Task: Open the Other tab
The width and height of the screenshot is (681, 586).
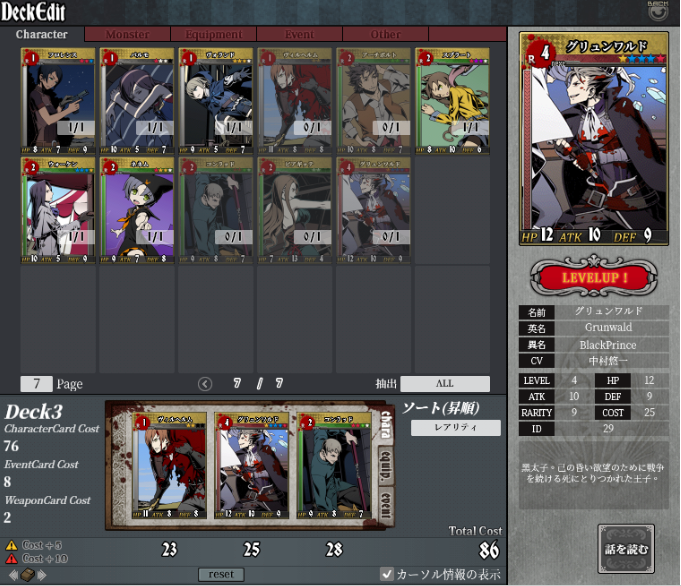Action: (385, 34)
